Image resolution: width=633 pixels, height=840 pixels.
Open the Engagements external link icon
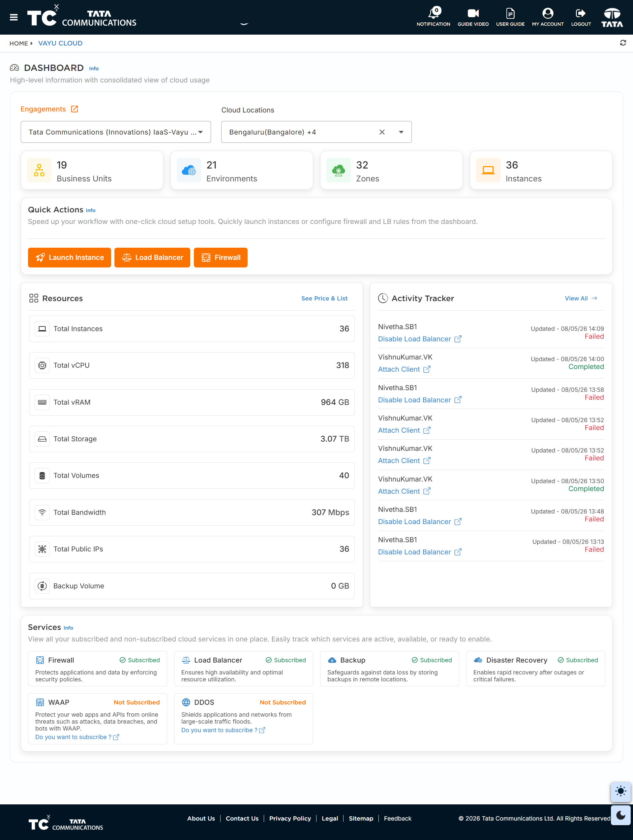tap(75, 109)
